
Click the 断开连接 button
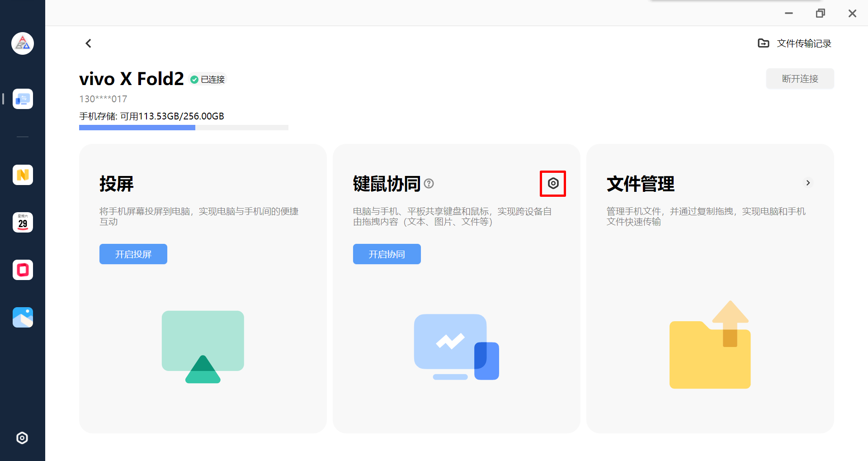click(x=800, y=79)
